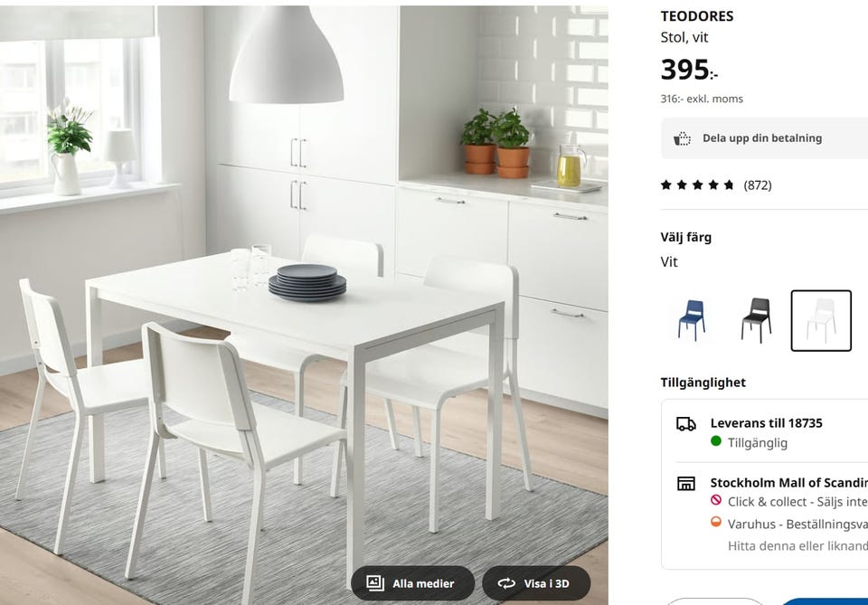Screen dimensions: 868x605
Task: Click the five-star rating row
Action: point(697,184)
